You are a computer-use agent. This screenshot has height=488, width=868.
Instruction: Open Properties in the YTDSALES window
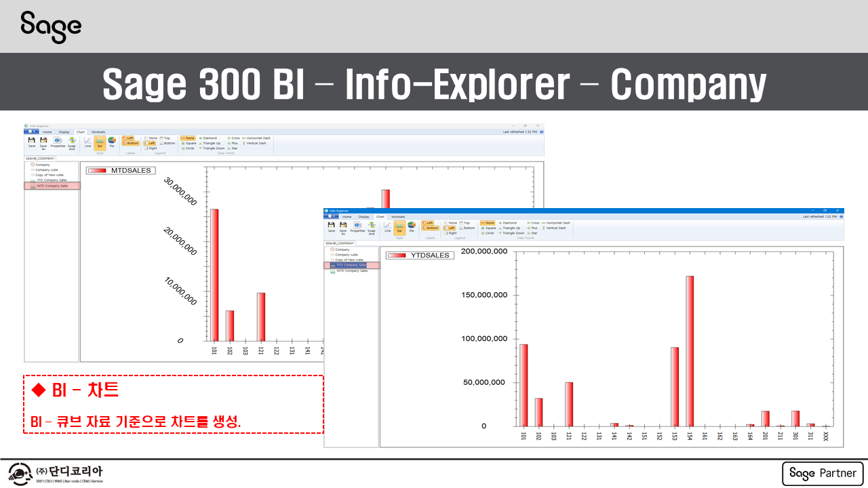[357, 226]
